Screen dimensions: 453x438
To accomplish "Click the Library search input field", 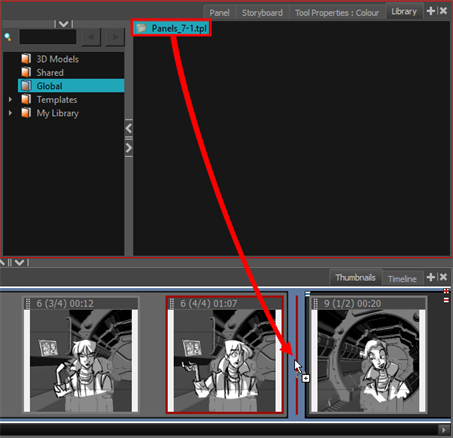I will 48,37.
